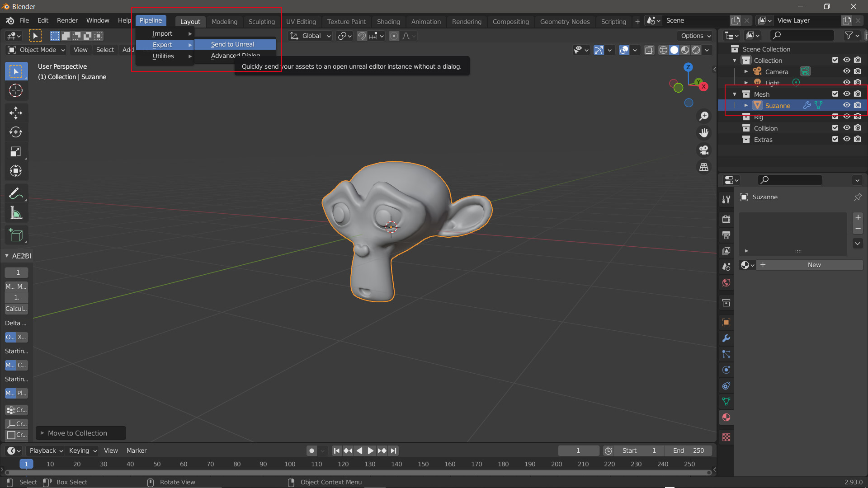Toggle camera view icon in viewport
The image size is (868, 488).
pos(704,150)
